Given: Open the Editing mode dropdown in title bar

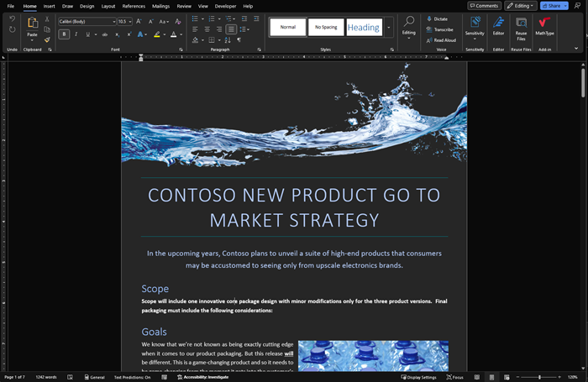Looking at the screenshot, I should 521,6.
